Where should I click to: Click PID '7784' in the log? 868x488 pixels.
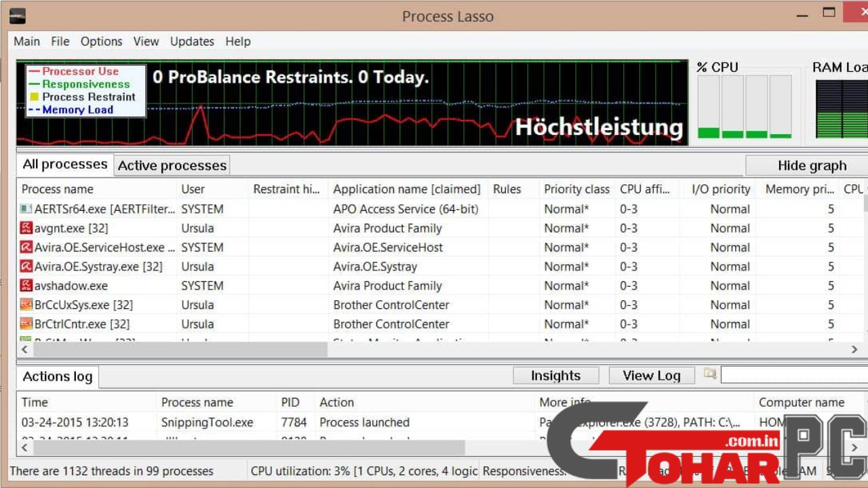[x=294, y=422]
